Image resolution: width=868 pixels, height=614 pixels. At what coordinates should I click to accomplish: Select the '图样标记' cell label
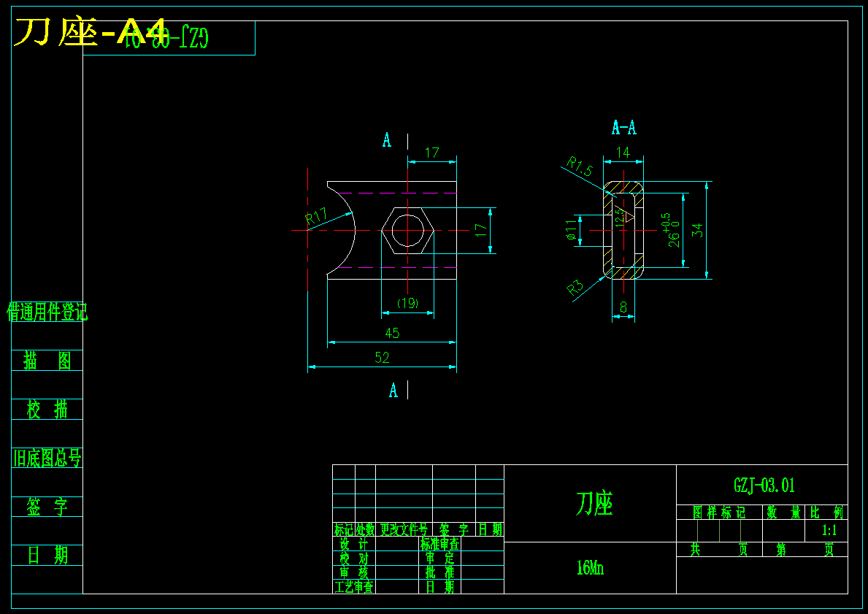click(719, 513)
